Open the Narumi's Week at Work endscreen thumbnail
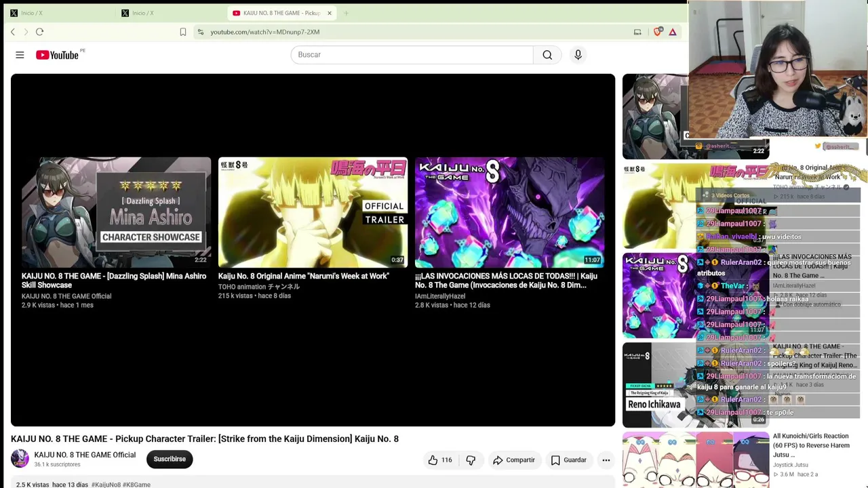The width and height of the screenshot is (868, 488). [x=313, y=213]
